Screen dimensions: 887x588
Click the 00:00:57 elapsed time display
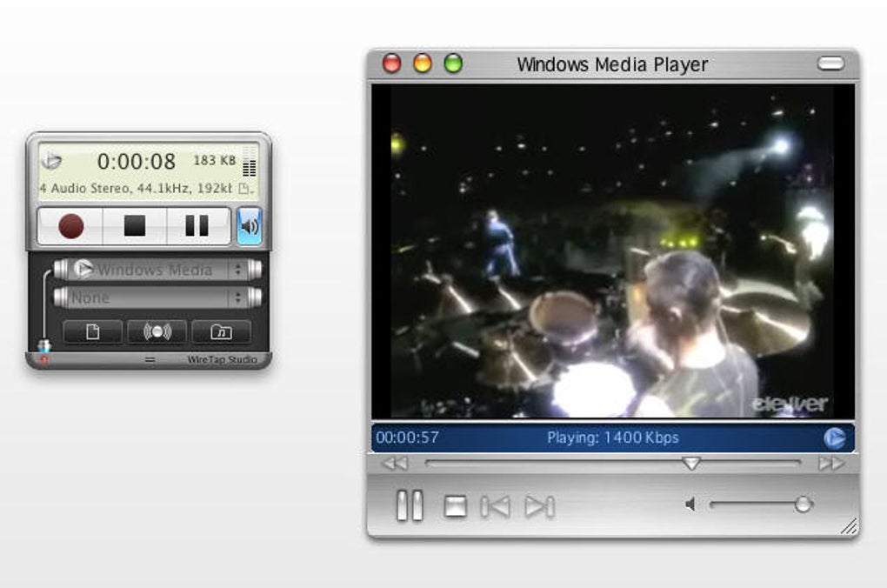(x=407, y=438)
